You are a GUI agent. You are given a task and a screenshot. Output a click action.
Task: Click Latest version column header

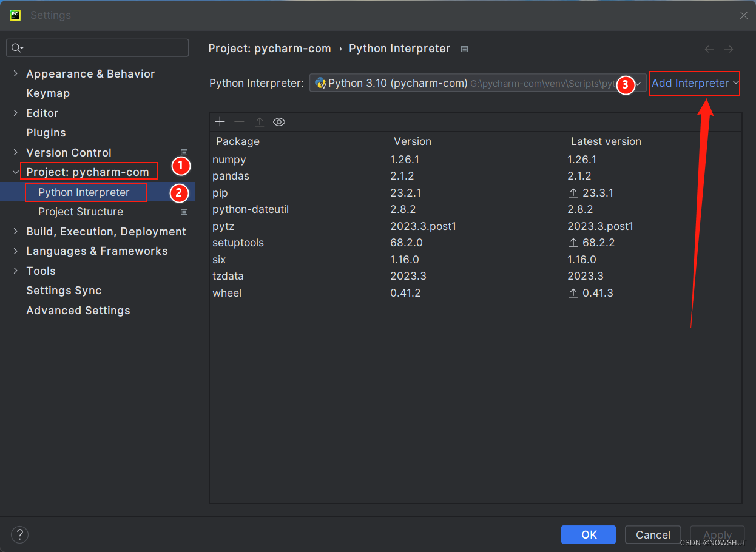point(653,141)
